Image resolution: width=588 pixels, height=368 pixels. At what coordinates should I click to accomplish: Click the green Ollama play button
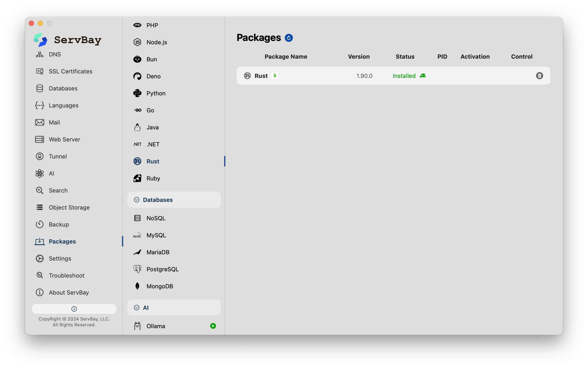213,326
